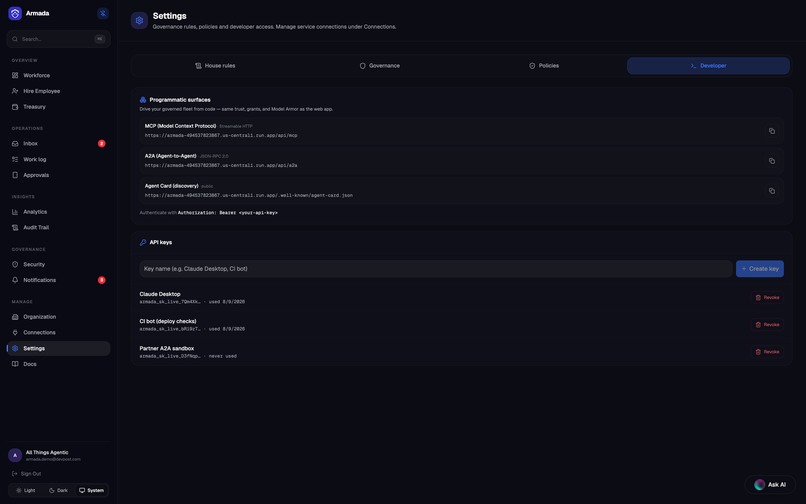Image resolution: width=806 pixels, height=504 pixels.
Task: Click the Sign Out link
Action: (x=26, y=474)
